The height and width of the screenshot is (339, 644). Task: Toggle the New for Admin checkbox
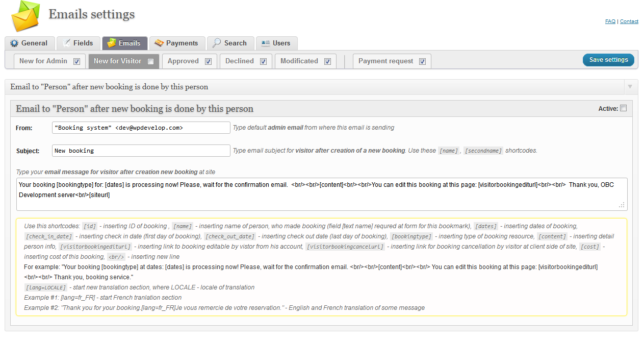[x=77, y=61]
